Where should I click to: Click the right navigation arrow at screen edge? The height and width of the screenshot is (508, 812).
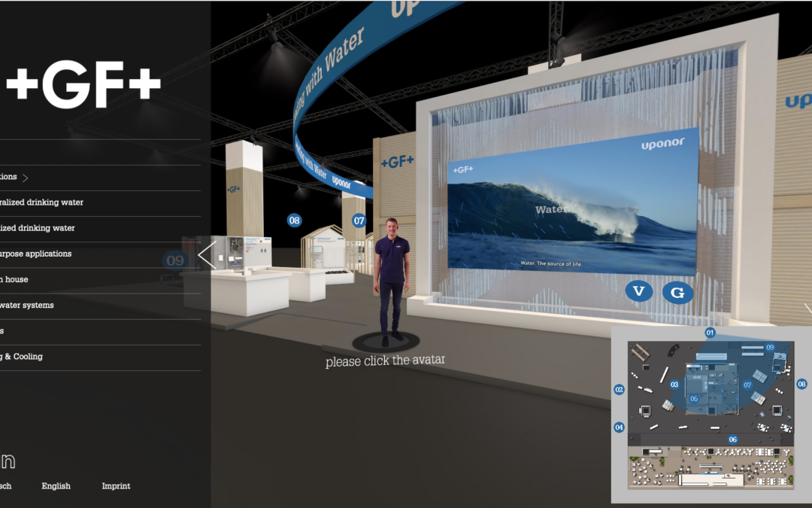[x=807, y=309]
